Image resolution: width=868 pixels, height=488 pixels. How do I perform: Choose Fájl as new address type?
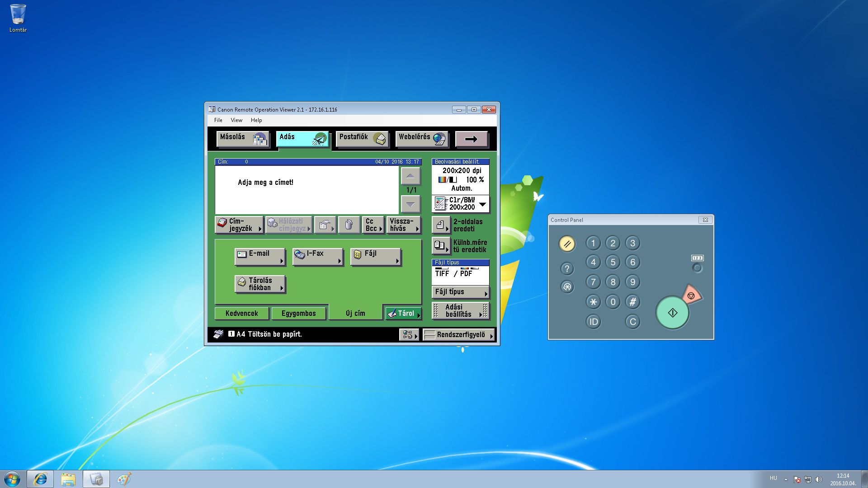[376, 257]
